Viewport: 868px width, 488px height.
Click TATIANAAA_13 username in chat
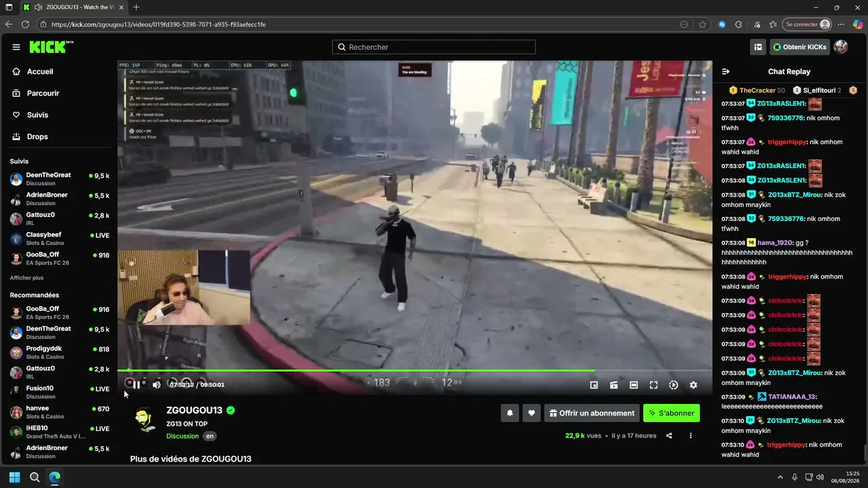(x=793, y=396)
